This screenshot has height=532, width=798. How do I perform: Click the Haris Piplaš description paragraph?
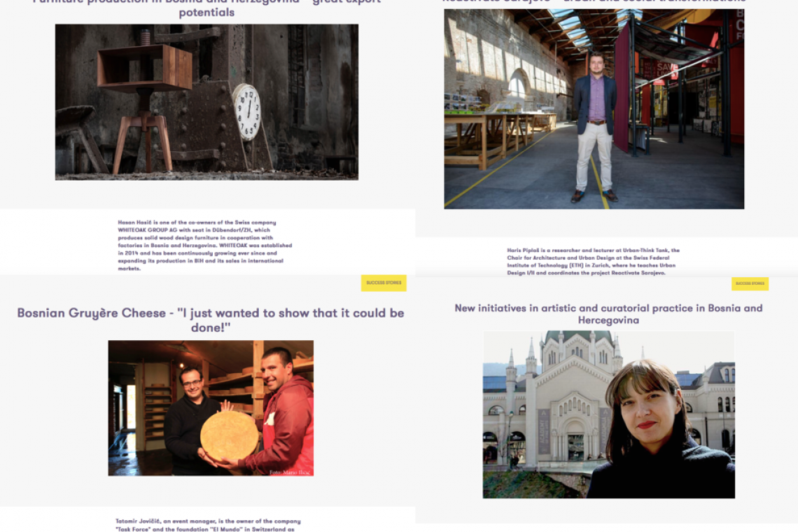point(594,262)
